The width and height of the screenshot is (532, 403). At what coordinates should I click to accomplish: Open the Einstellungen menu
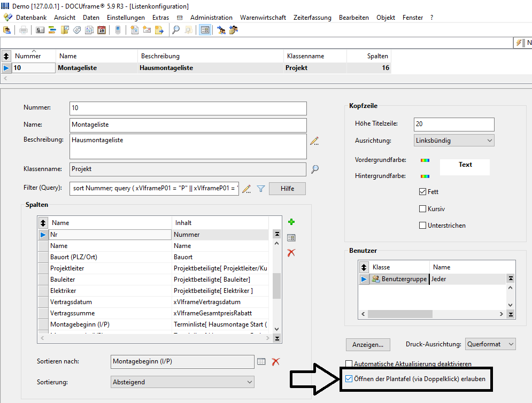[x=126, y=18]
